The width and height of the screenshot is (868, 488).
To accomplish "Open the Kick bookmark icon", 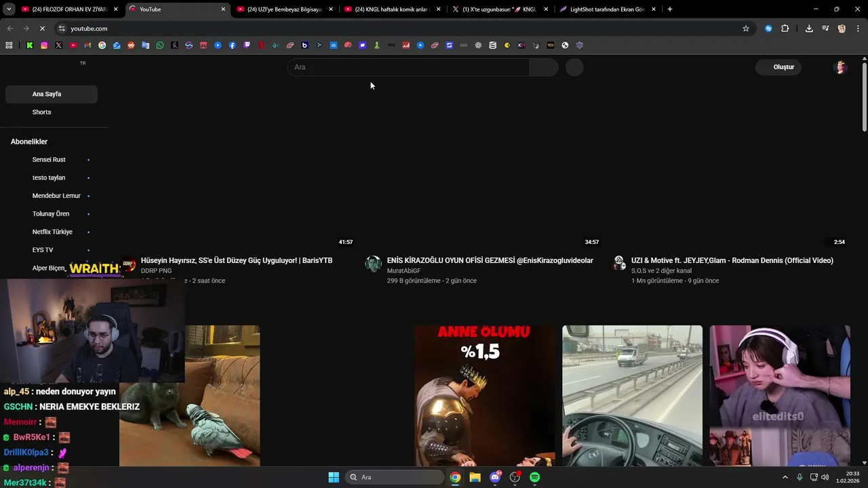I will [x=30, y=45].
